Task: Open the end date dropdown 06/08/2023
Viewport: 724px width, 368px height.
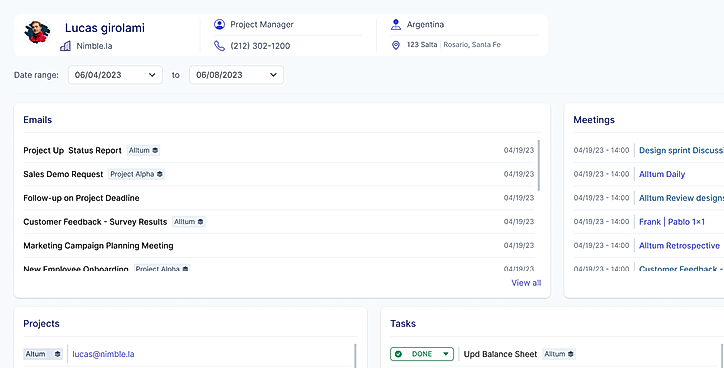Action: click(236, 75)
